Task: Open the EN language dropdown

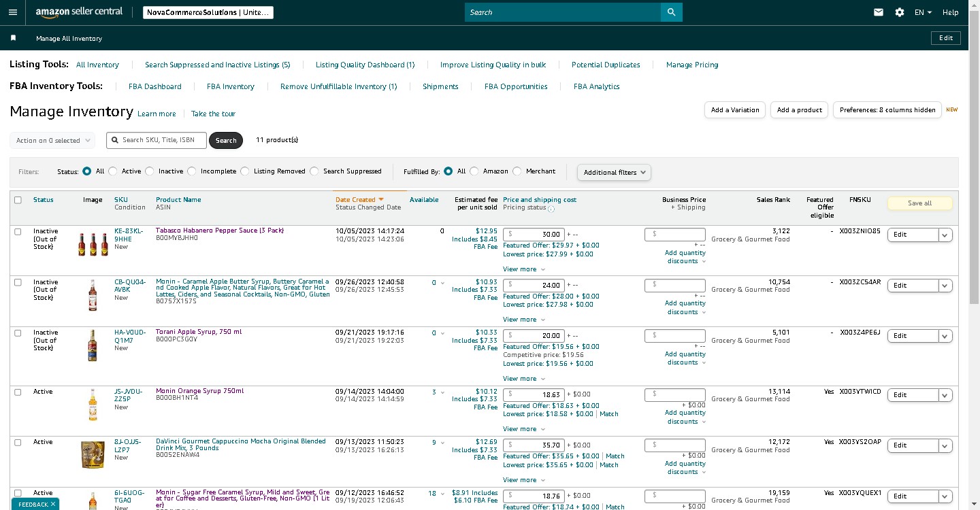Action: point(923,12)
